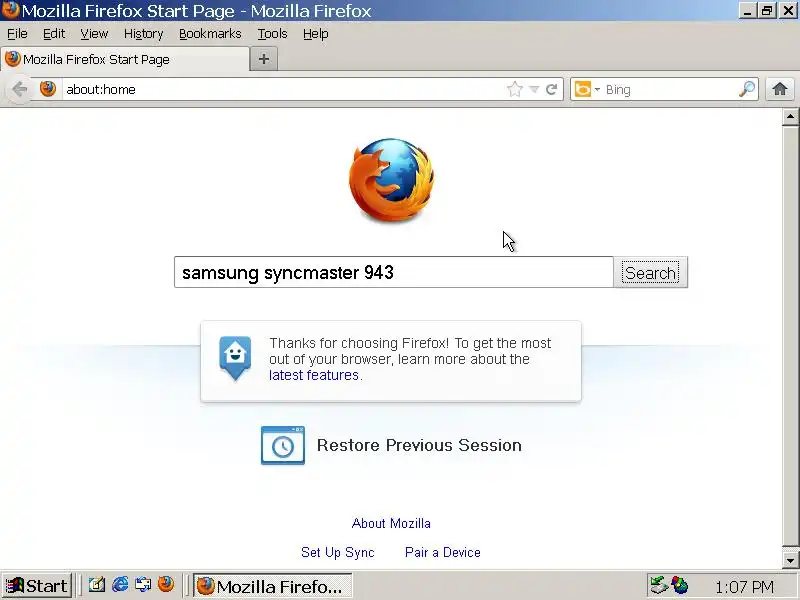This screenshot has width=800, height=600.
Task: Open the File menu
Action: point(17,34)
